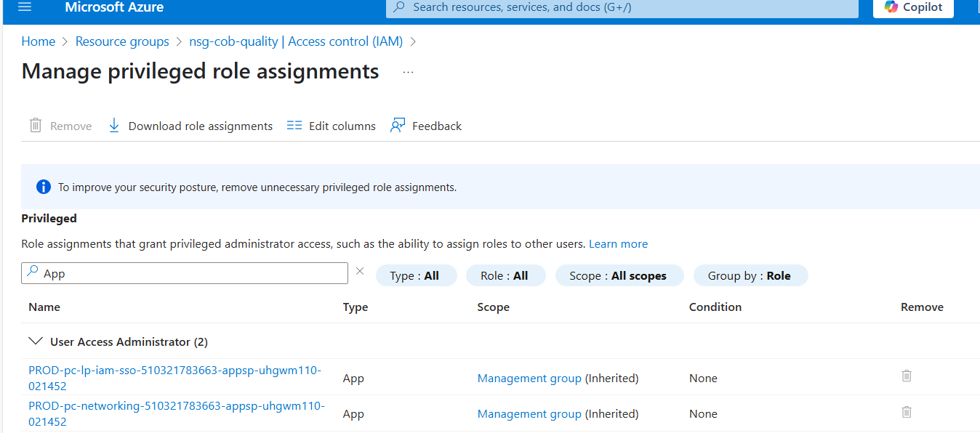Collapse the User Access Administrator group chevron
The width and height of the screenshot is (980, 433).
(x=35, y=341)
